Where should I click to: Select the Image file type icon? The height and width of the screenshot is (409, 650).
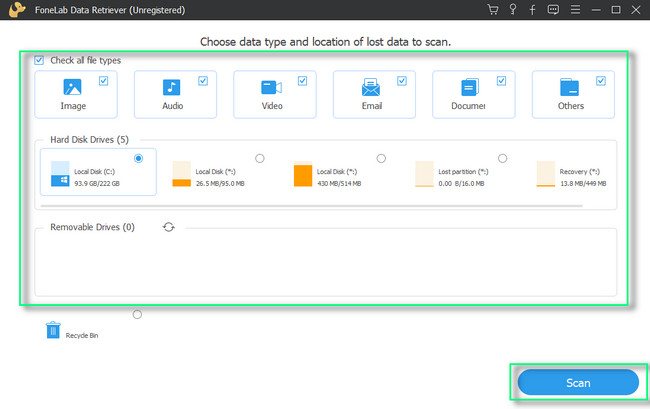click(x=72, y=87)
